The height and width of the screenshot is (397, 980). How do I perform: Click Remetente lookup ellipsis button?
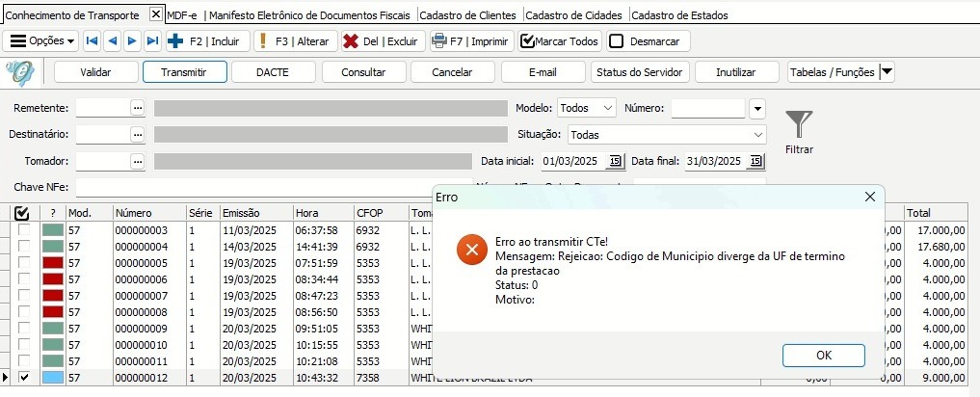(x=137, y=108)
